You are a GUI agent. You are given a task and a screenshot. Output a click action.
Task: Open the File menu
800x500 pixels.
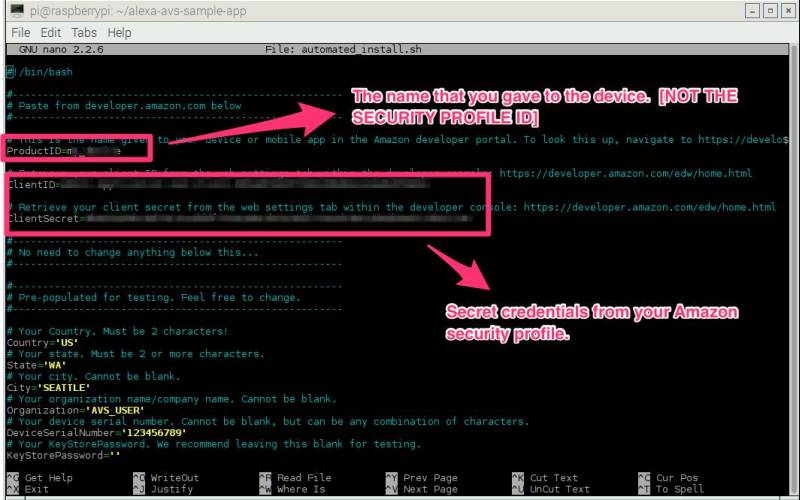[x=20, y=33]
